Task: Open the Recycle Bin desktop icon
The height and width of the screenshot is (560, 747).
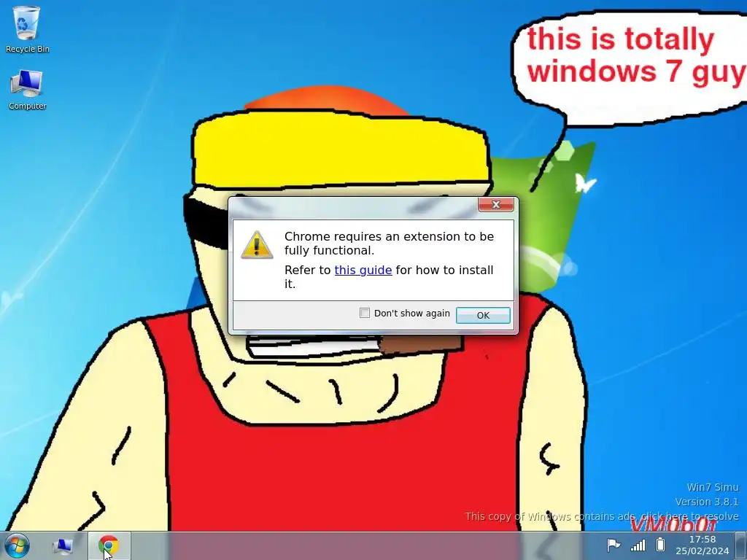Action: (x=27, y=28)
